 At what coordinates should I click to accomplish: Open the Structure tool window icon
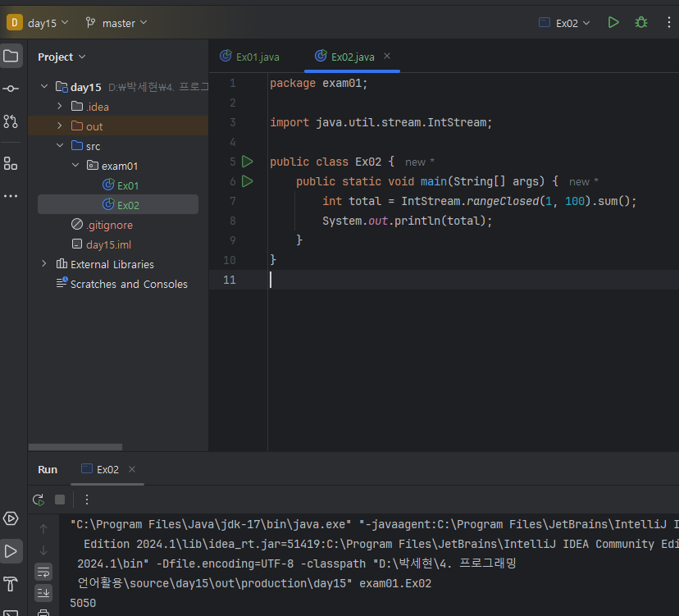click(11, 163)
